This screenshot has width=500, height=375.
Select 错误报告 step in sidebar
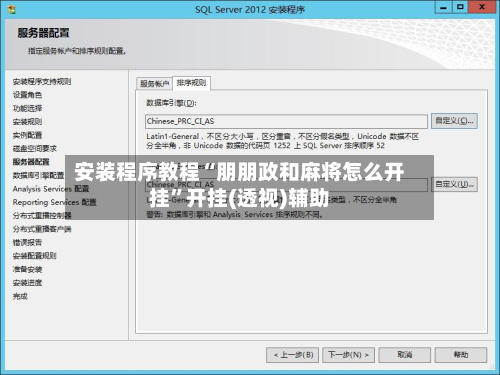click(27, 242)
